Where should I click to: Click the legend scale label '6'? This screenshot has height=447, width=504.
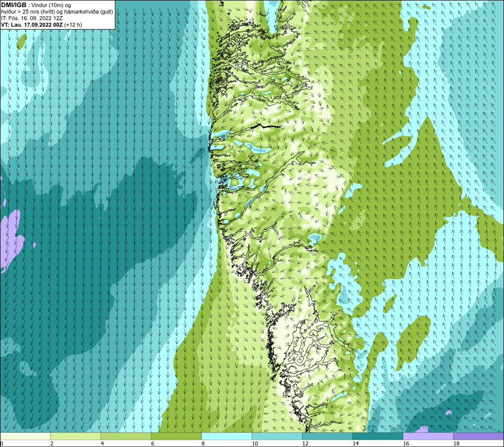[x=153, y=444]
